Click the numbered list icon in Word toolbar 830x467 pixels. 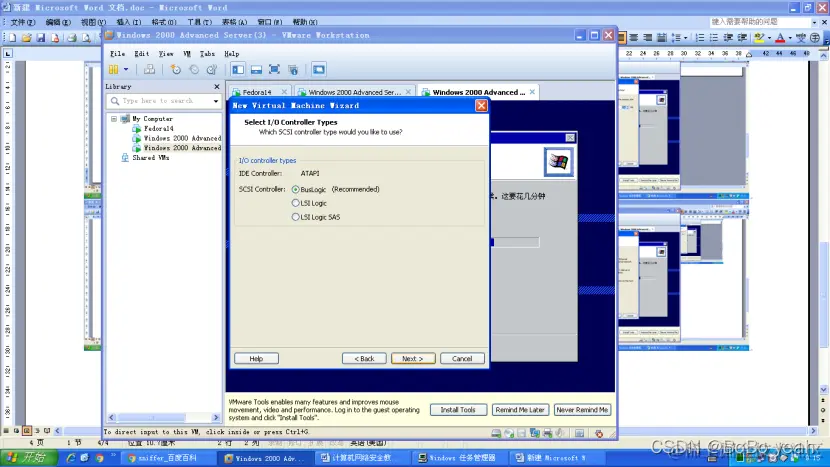(700, 38)
